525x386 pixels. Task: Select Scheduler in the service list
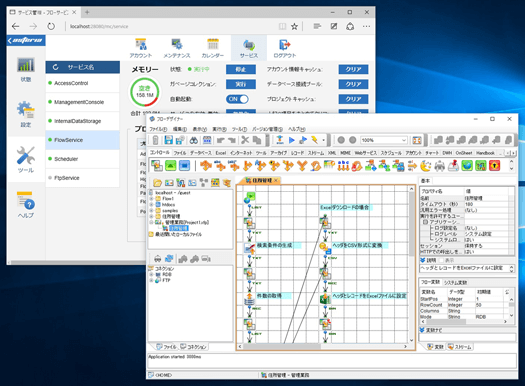click(x=83, y=159)
